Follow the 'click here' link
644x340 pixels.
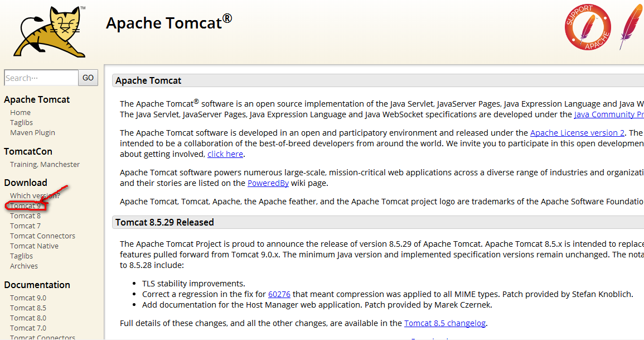(x=225, y=154)
